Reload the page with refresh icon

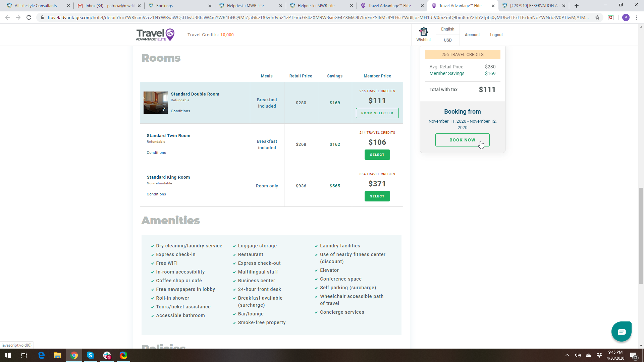coord(29,17)
